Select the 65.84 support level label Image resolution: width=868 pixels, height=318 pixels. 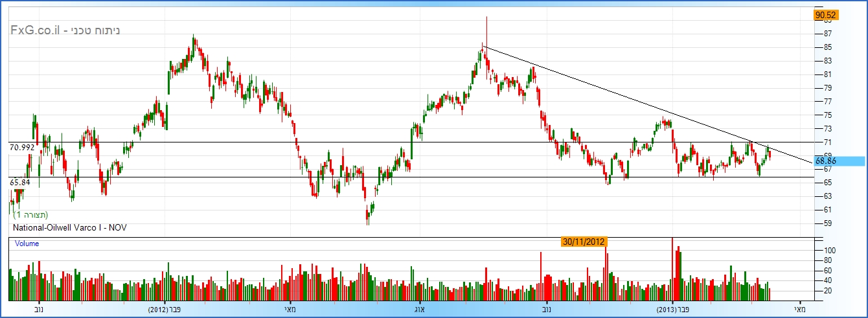pyautogui.click(x=20, y=183)
